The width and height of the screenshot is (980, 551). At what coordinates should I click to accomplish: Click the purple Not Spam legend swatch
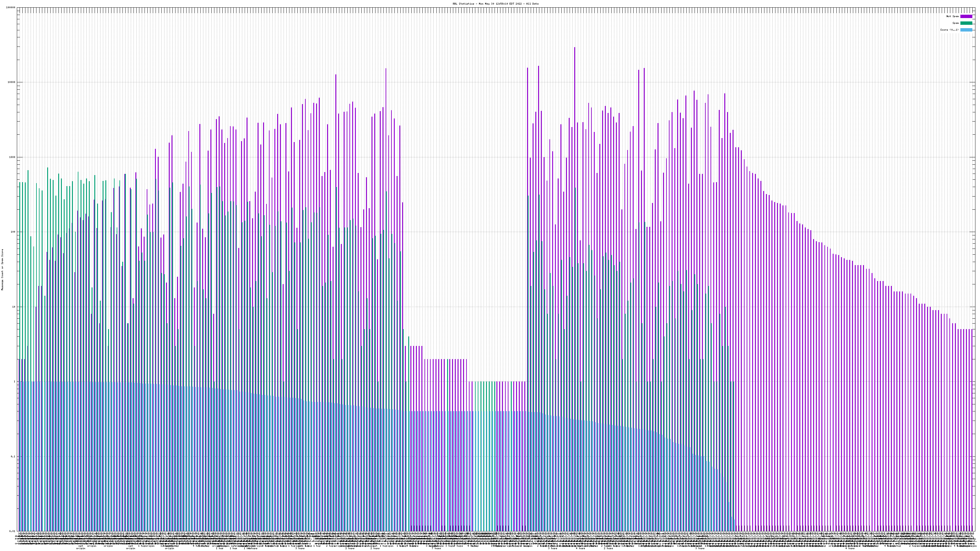coord(966,16)
